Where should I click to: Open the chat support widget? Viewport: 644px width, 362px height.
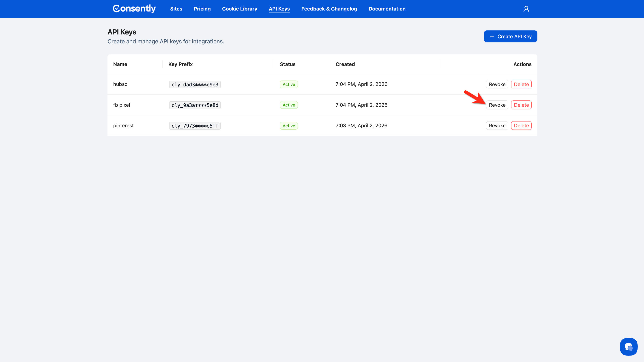(x=629, y=347)
